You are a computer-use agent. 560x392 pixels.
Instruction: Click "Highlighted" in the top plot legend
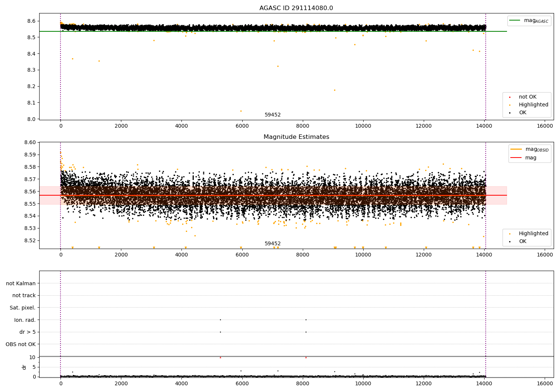[533, 105]
